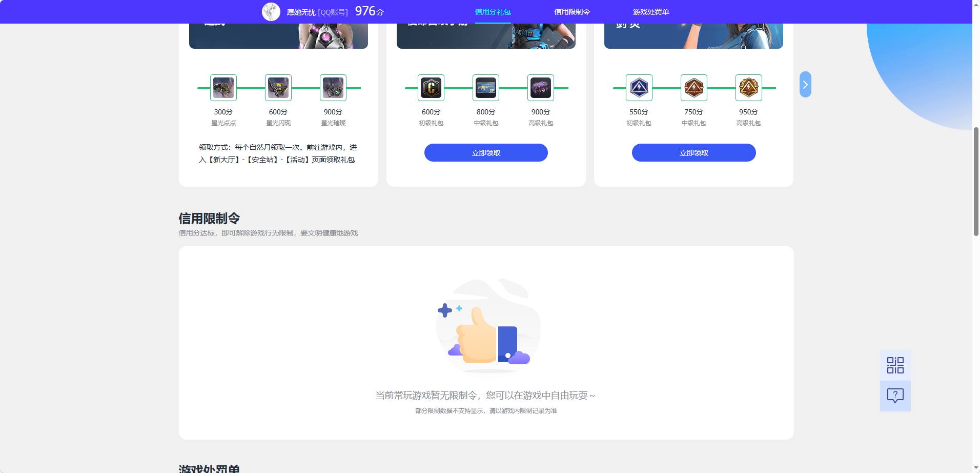Click the 信用限制令 section heading

[209, 219]
